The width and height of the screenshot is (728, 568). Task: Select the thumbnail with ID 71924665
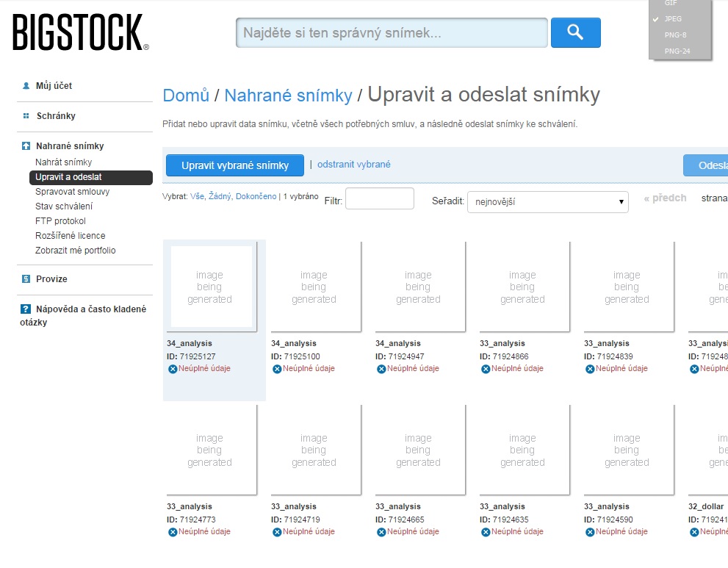(420, 450)
